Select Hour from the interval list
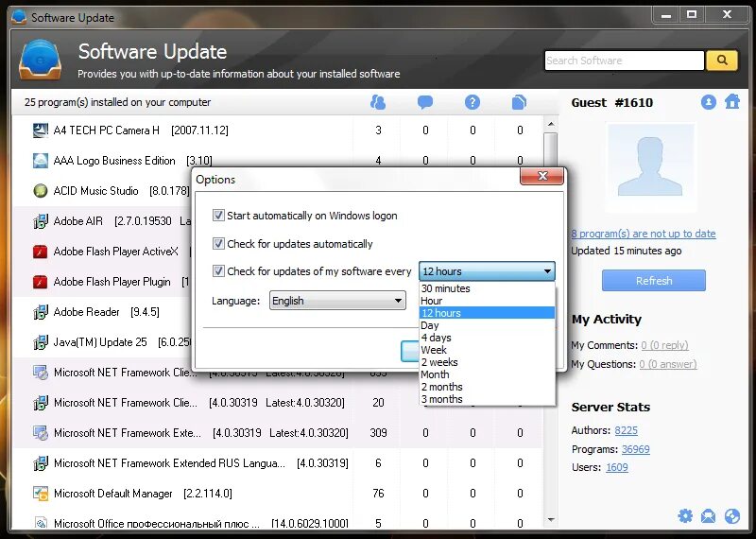 [487, 301]
